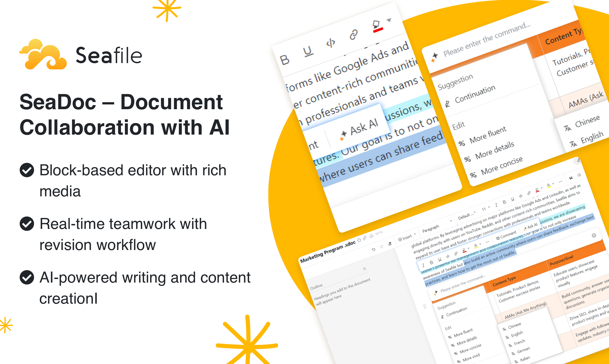Click the large Bold B in zoomed toolbar

285,60
